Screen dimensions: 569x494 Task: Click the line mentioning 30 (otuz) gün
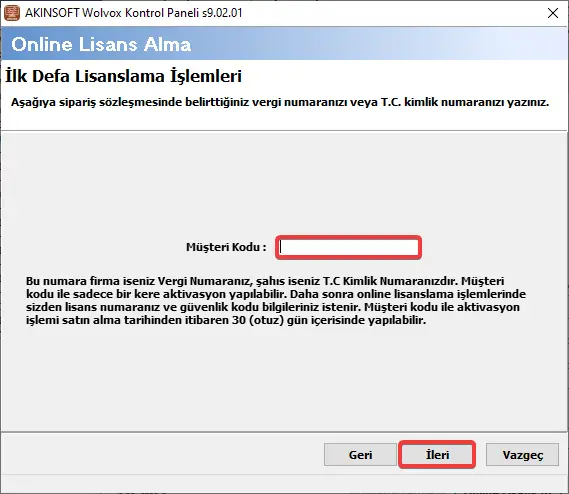pos(226,320)
